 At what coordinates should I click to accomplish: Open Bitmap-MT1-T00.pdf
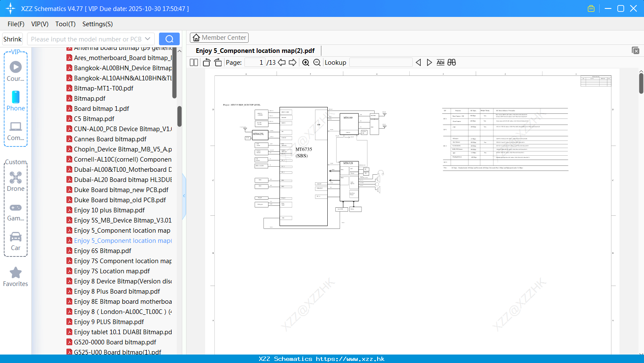pyautogui.click(x=100, y=88)
